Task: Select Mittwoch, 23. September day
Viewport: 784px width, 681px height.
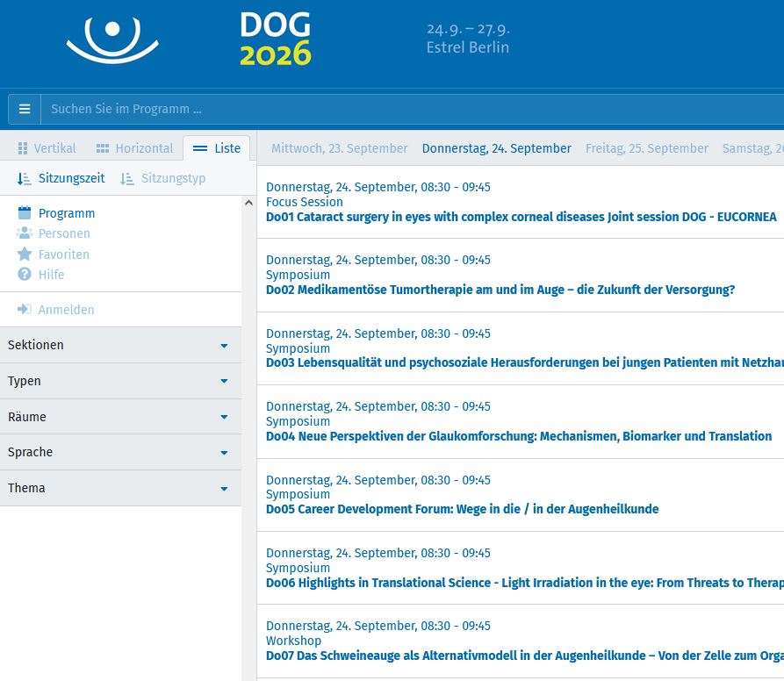Action: point(339,148)
